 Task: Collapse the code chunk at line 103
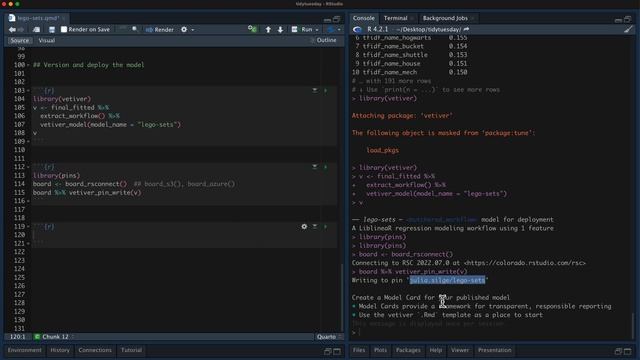(28, 91)
